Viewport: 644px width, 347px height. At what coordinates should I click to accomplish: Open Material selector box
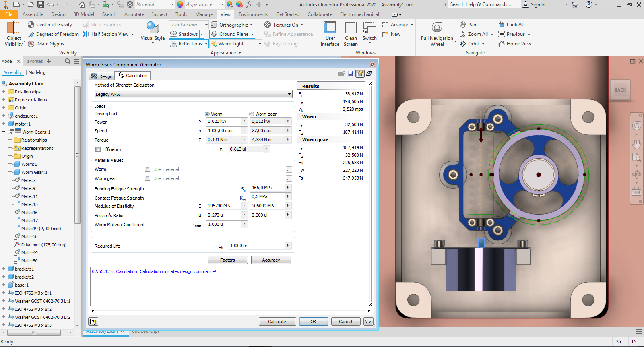coord(155,4)
